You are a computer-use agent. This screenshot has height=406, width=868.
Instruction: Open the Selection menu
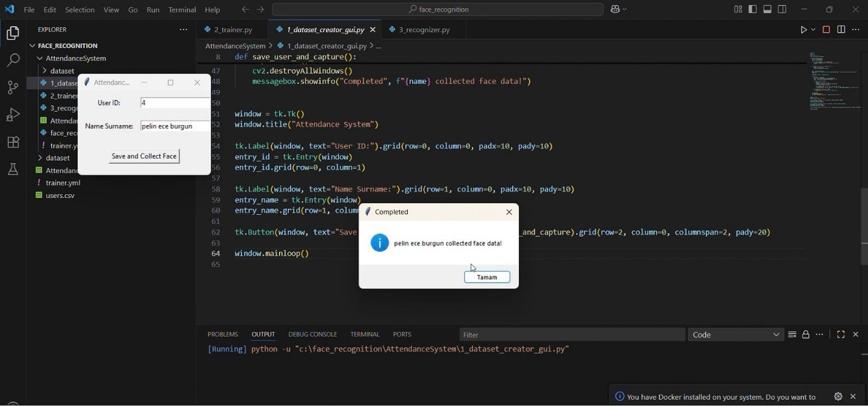80,10
